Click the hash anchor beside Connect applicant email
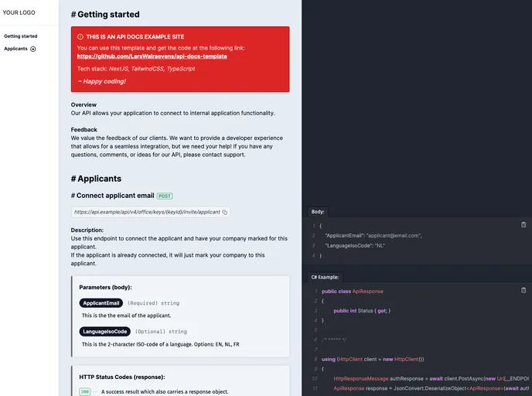 (73, 196)
